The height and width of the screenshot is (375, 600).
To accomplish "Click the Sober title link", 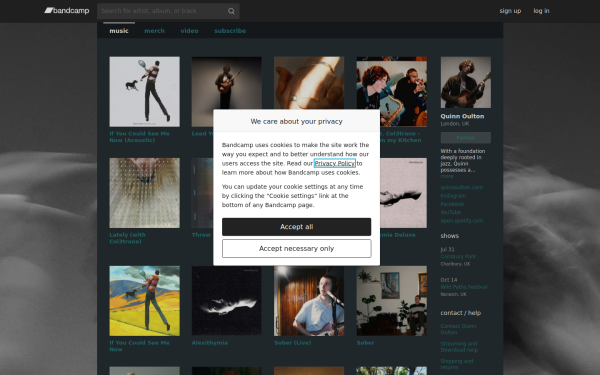I will tap(365, 343).
